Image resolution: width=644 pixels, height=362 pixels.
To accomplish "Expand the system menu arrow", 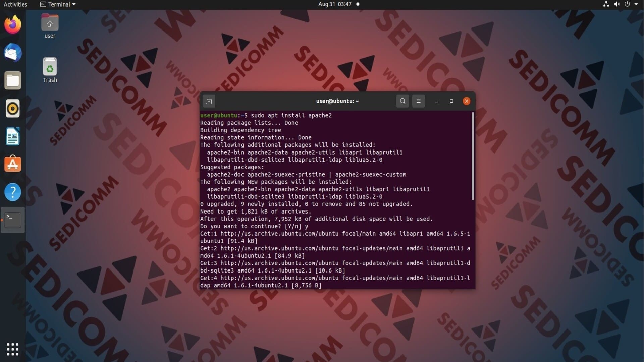I will pos(636,4).
